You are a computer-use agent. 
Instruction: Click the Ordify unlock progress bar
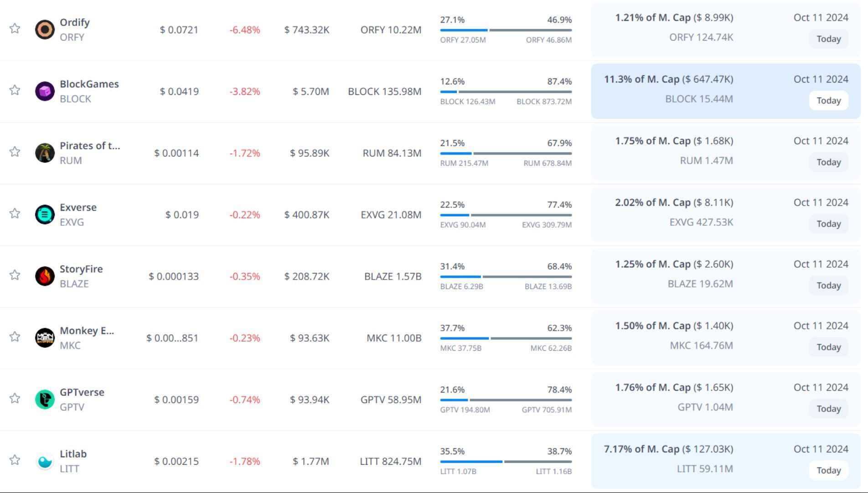point(506,30)
